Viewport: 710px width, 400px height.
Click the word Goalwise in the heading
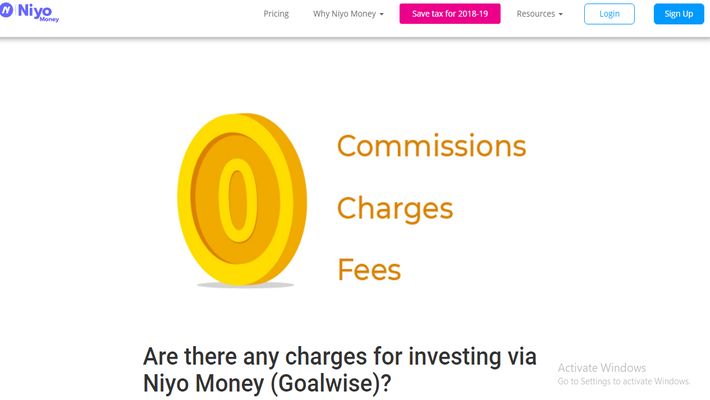pos(319,384)
